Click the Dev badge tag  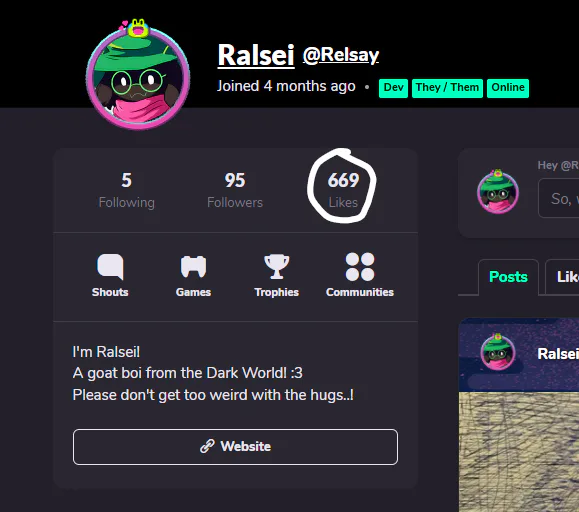click(x=393, y=88)
